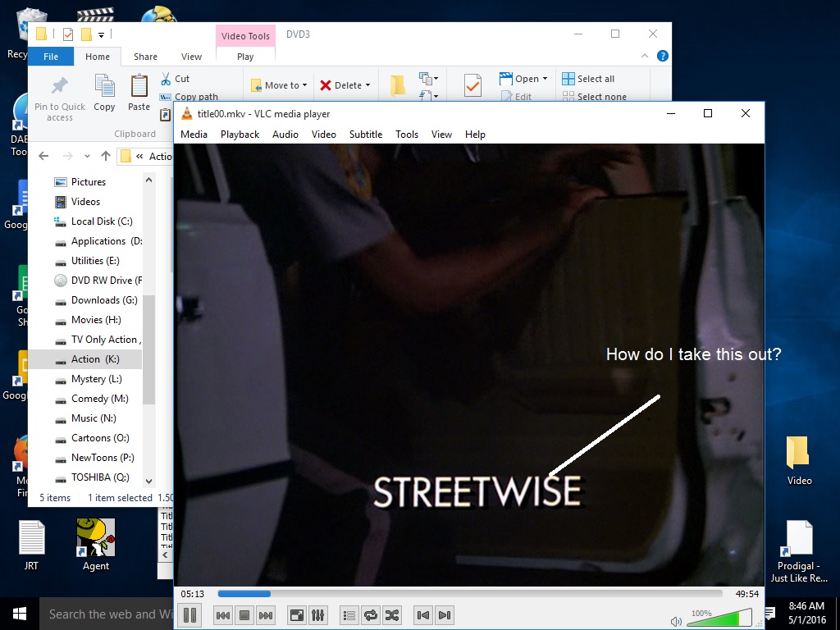Mute audio using speaker icon
Viewport: 840px width, 630px height.
676,621
